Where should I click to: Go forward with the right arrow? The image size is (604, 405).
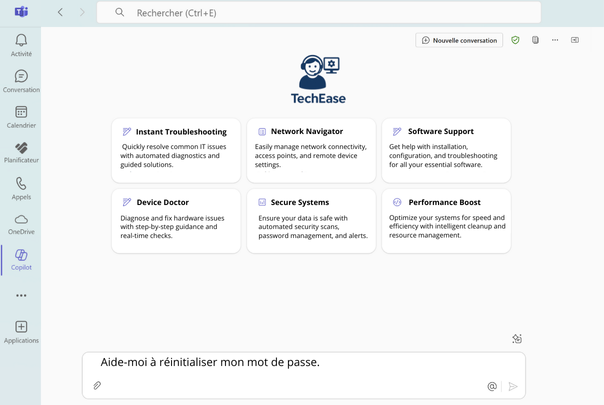point(82,12)
